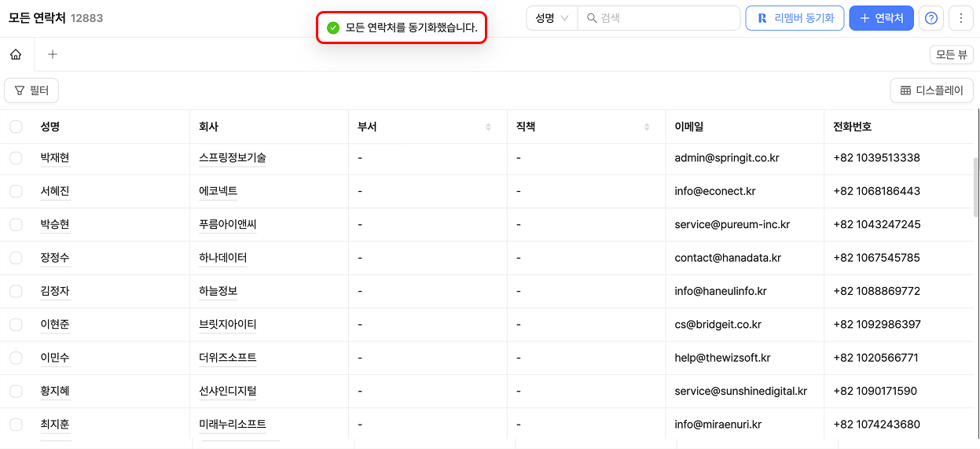Expand the 디스플레이 display options

[x=931, y=90]
